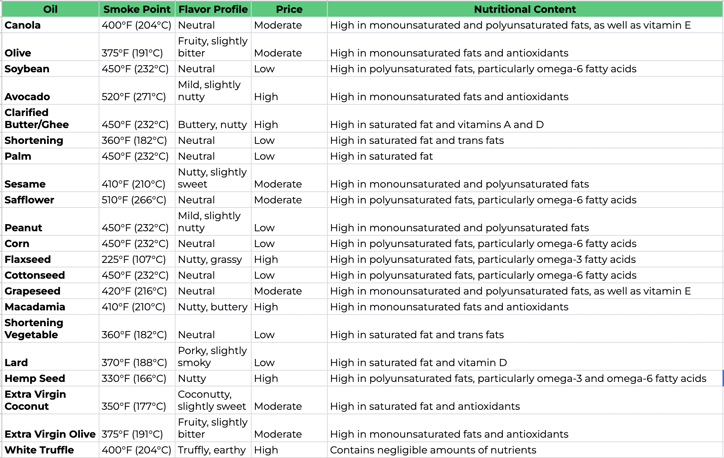Click the Flavor Profile column header
This screenshot has width=724, height=458.
[212, 9]
